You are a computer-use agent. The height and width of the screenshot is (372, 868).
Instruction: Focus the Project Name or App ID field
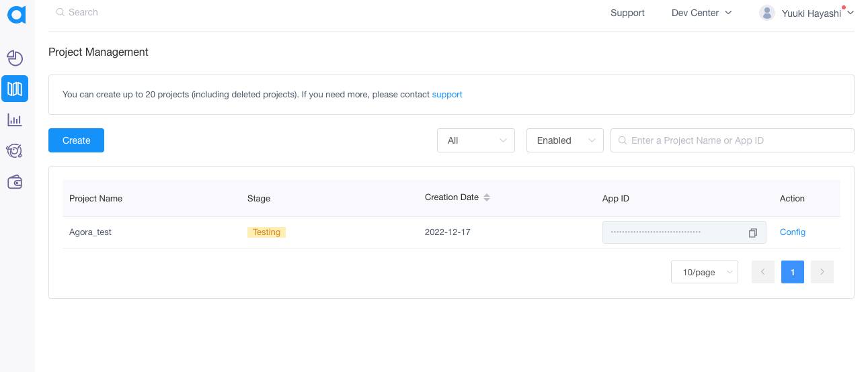(736, 140)
